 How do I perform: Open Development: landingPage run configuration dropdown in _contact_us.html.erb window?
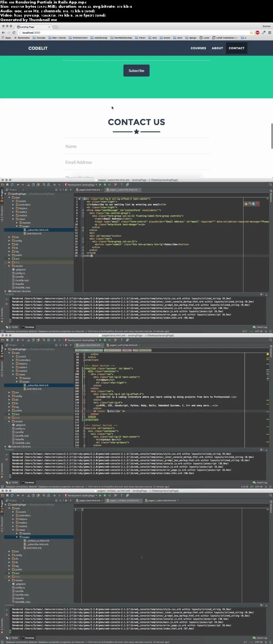(x=81, y=496)
